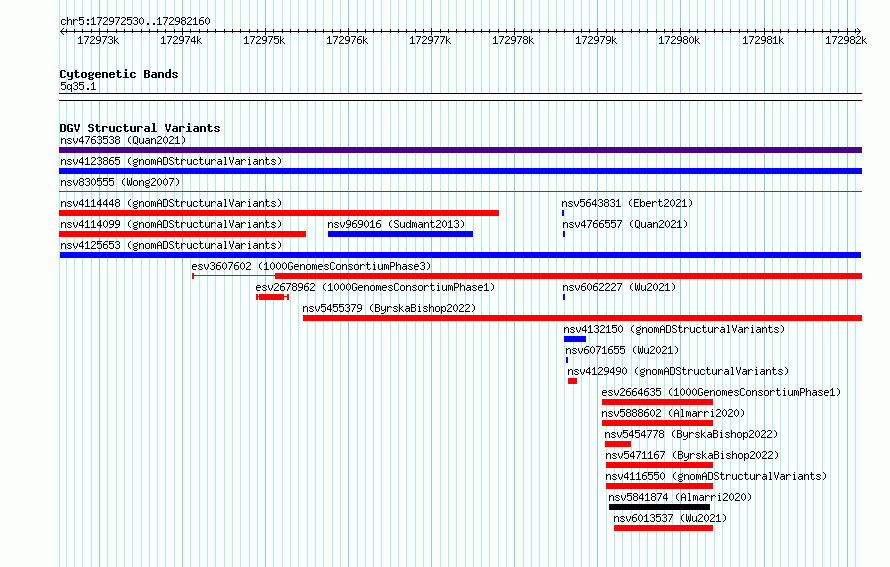Click the blue nsv969016 variant bar
This screenshot has height=567, width=890.
(x=400, y=234)
